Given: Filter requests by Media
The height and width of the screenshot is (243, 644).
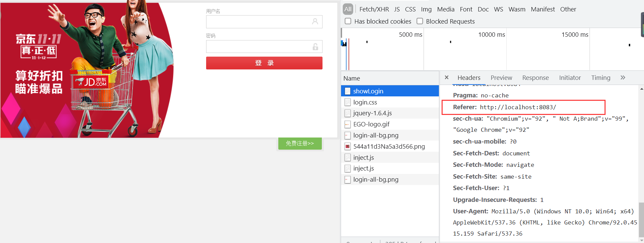Looking at the screenshot, I should [x=446, y=9].
